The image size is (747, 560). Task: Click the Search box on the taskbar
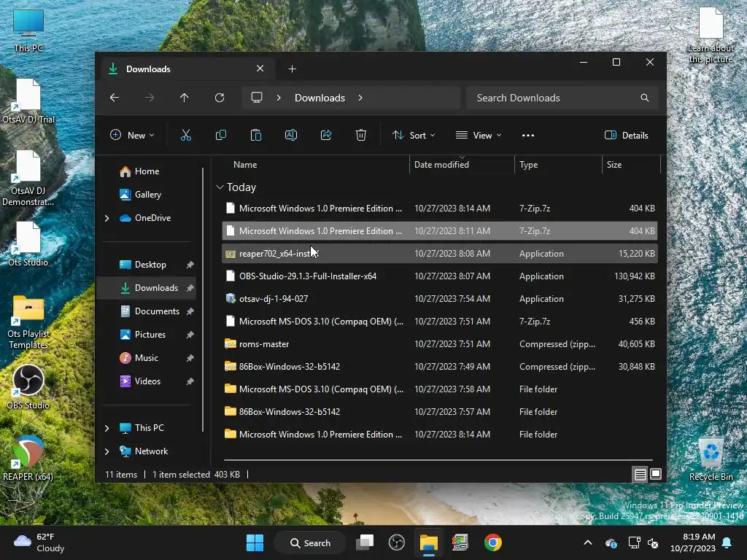310,542
